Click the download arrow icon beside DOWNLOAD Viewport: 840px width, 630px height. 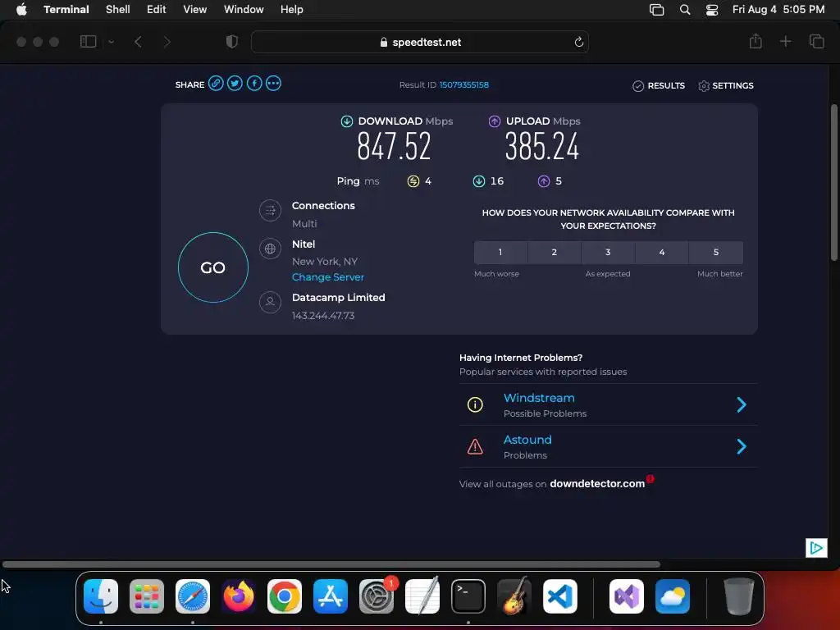pyautogui.click(x=347, y=121)
